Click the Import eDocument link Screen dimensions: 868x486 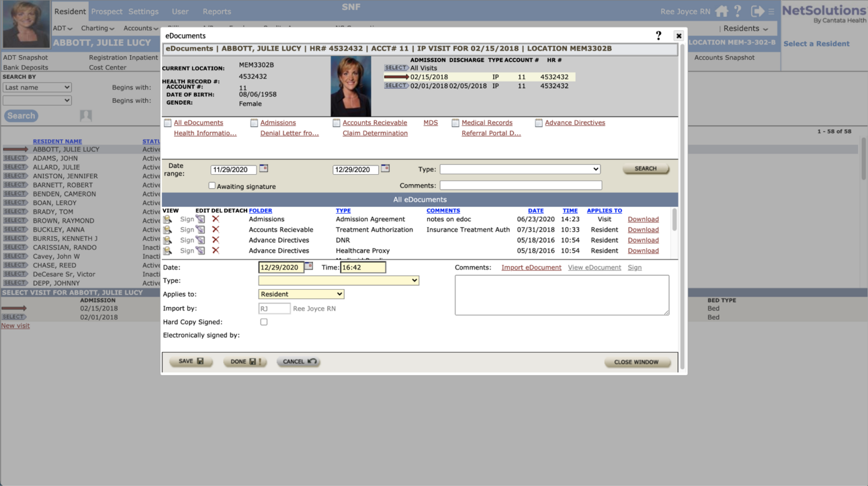coord(531,268)
